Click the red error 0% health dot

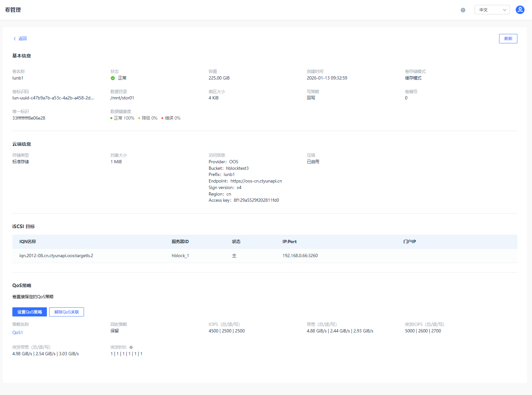(162, 118)
